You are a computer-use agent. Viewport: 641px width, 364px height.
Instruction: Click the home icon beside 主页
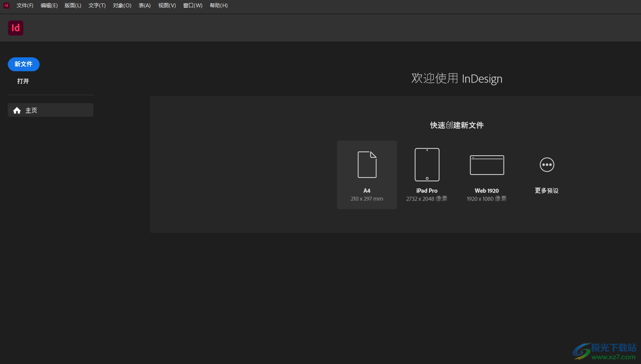click(x=17, y=110)
